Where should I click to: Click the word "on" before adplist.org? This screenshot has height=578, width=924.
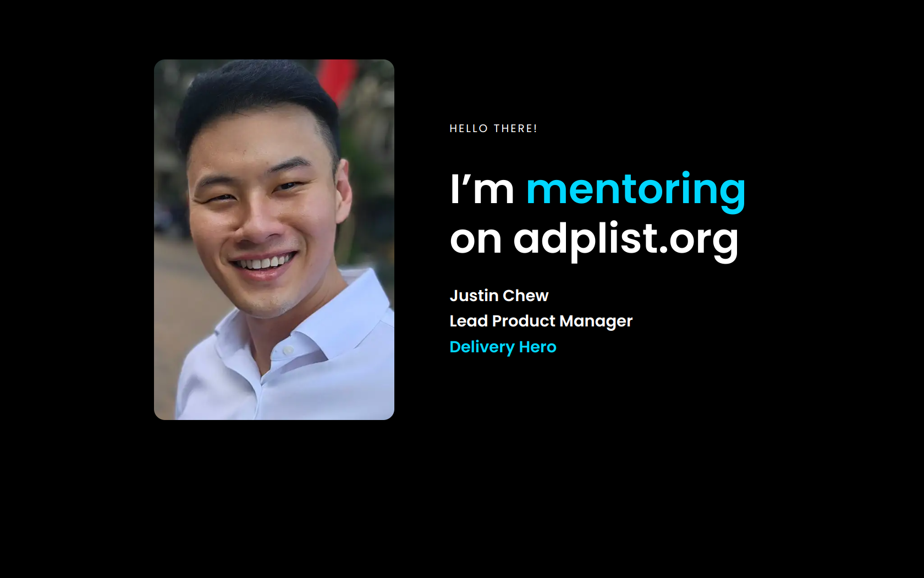[x=476, y=240]
